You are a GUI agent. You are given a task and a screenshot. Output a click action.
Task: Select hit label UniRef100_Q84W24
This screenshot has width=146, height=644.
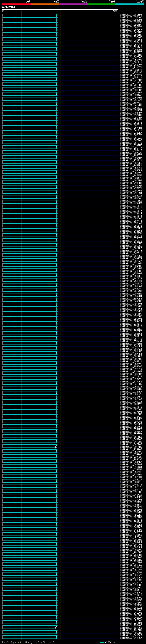coord(131,321)
